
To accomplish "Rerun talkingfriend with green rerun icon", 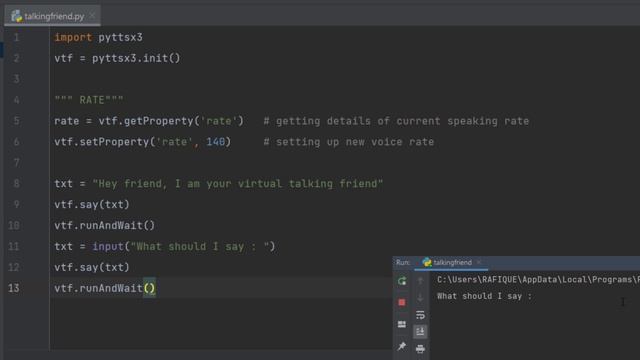I will 402,281.
